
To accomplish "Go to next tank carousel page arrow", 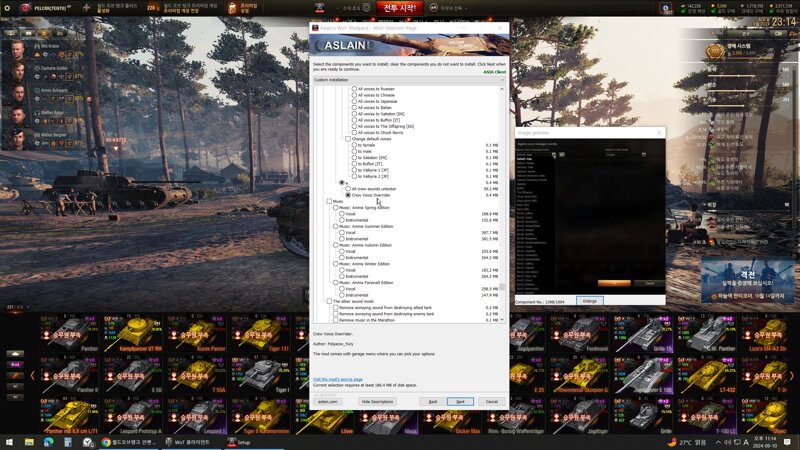I will pos(792,376).
